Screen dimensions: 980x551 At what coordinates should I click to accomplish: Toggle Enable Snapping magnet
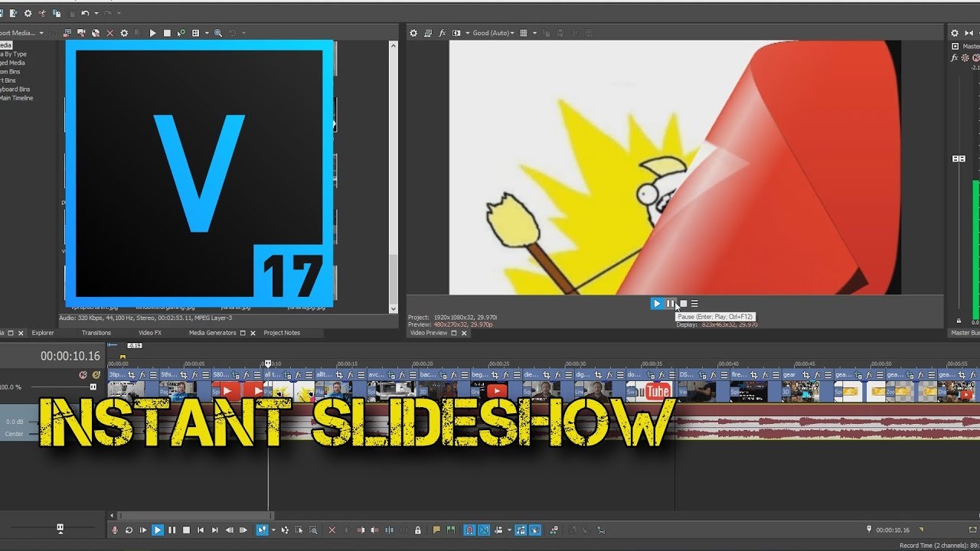pyautogui.click(x=469, y=530)
